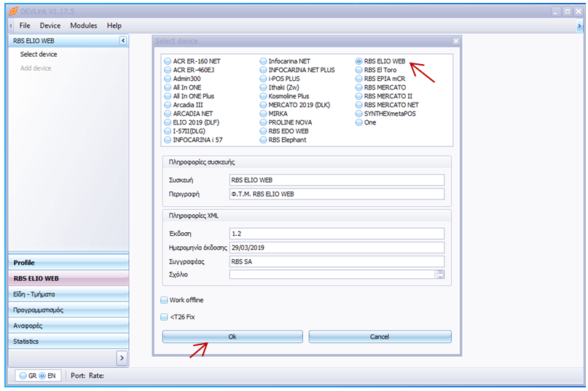Image resolution: width=588 pixels, height=391 pixels.
Task: Open the Device menu
Action: (50, 25)
